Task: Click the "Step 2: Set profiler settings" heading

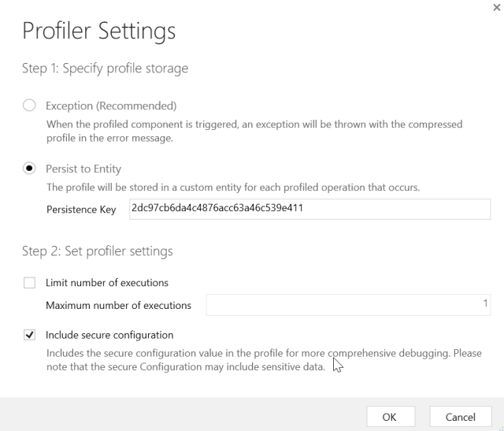Action: pyautogui.click(x=97, y=251)
